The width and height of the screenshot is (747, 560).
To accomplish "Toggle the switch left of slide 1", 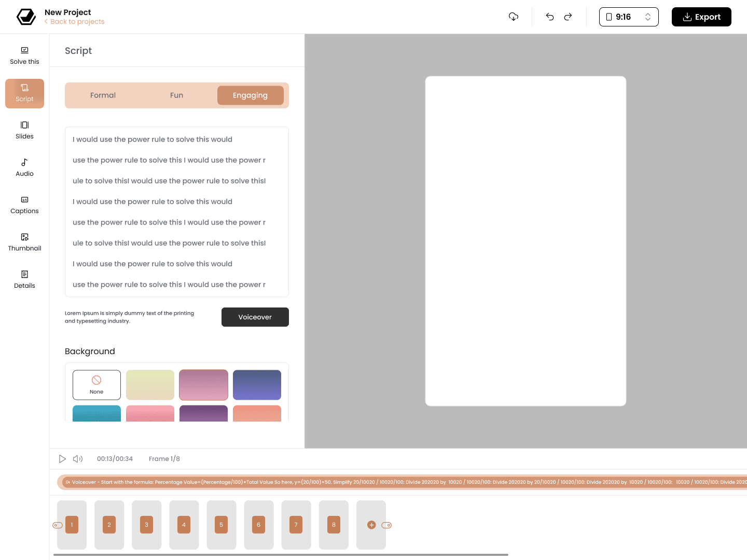I will [58, 525].
